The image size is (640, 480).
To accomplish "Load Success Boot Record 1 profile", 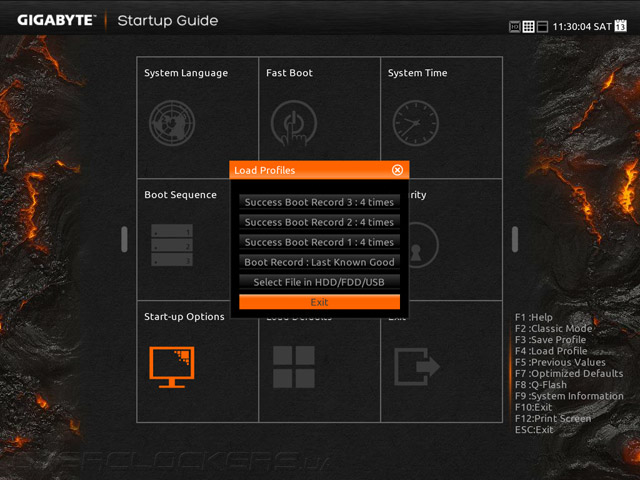I will [319, 242].
